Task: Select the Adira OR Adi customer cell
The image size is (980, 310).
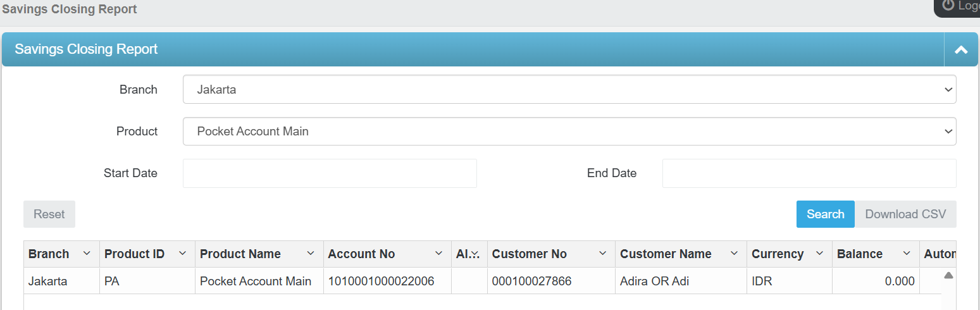Action: (654, 281)
